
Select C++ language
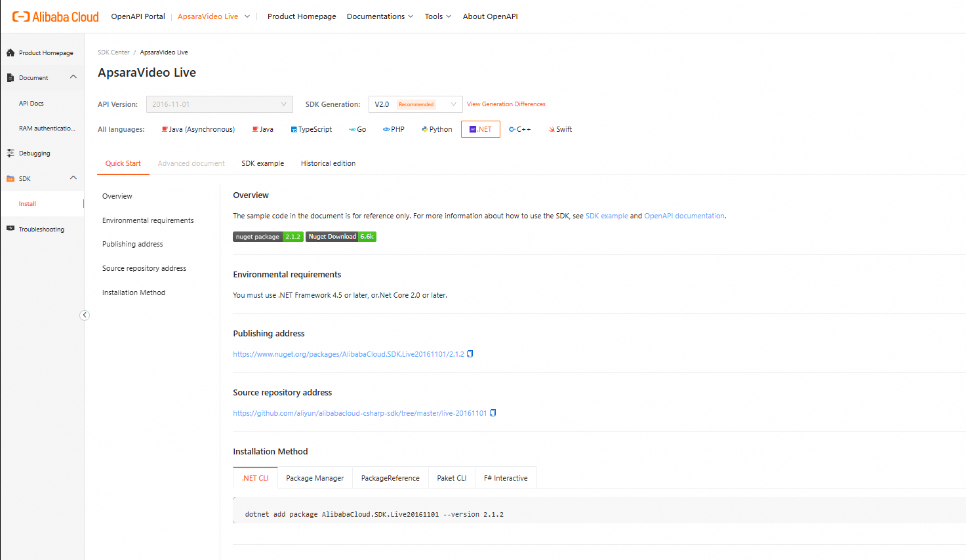[x=520, y=129]
